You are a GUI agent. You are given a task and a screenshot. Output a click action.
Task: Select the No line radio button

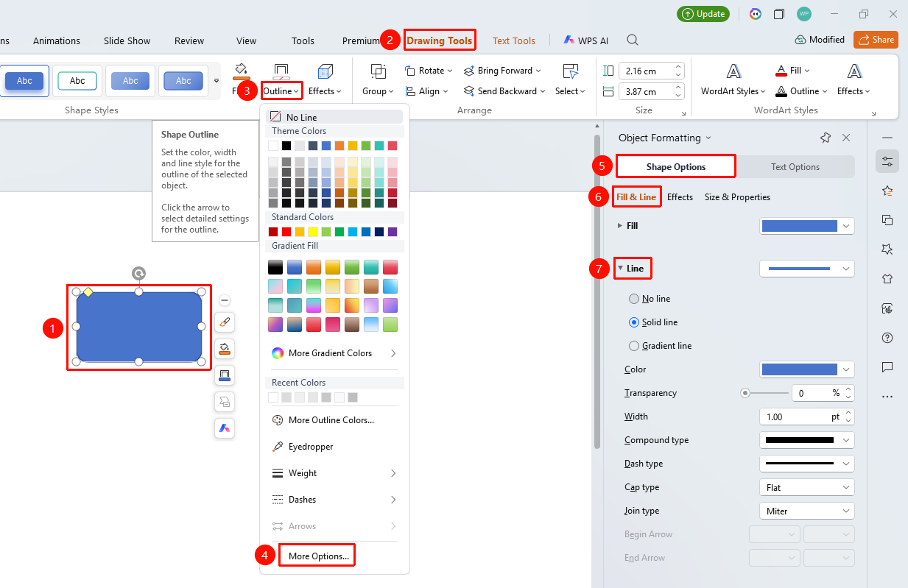(x=634, y=299)
